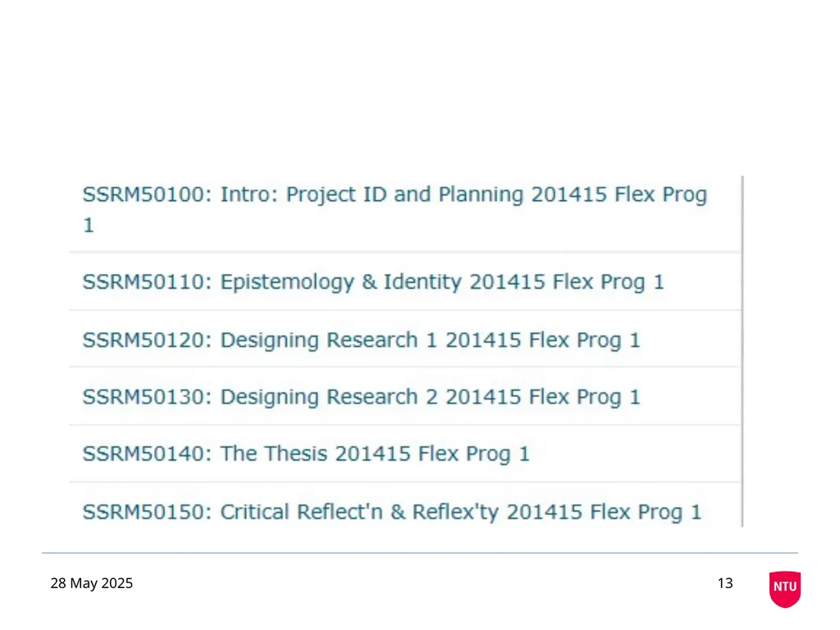The image size is (840, 630).
Task: Click the slide number 13
Action: 725,583
